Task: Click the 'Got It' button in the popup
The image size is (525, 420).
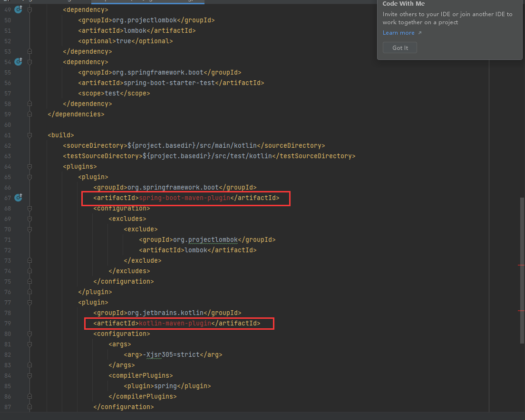Action: (400, 48)
